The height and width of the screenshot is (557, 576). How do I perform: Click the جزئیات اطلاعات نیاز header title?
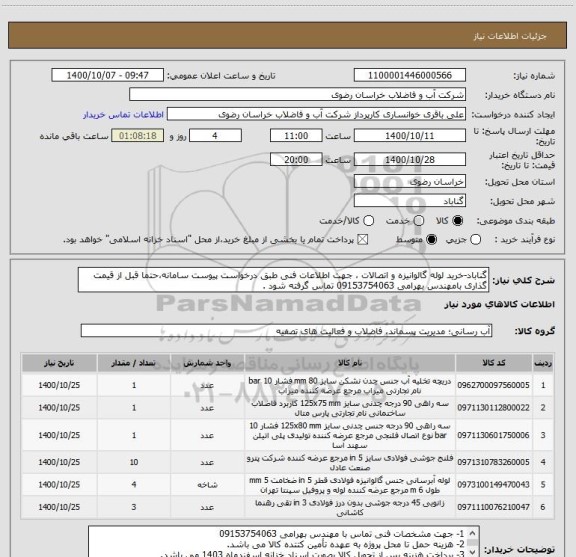tap(510, 36)
